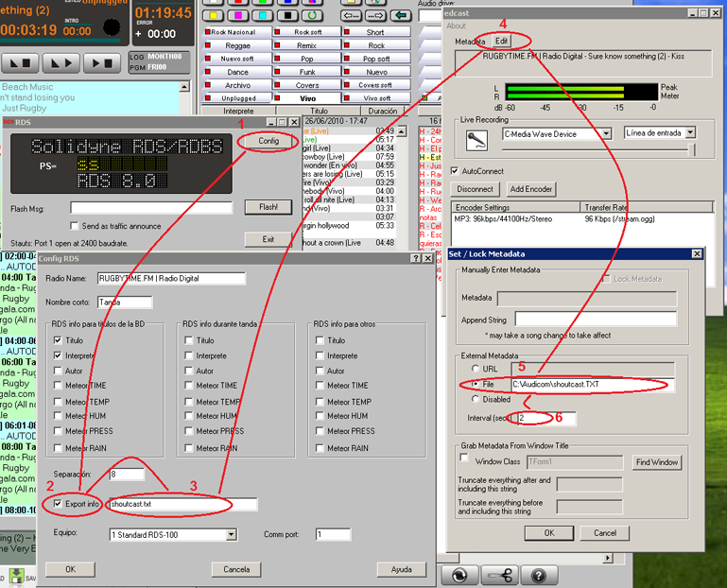
Task: Click the question mark help icon
Action: 539,576
